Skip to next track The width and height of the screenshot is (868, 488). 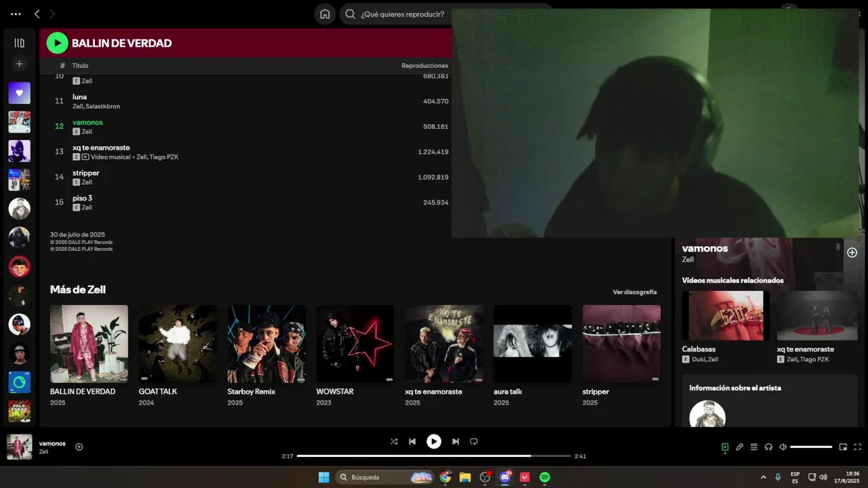tap(456, 441)
